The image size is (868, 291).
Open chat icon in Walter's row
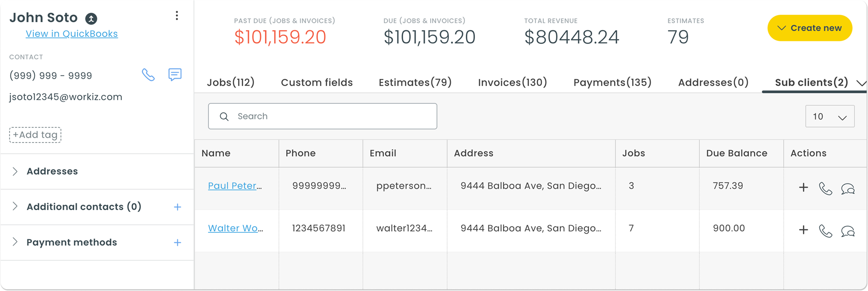848,231
